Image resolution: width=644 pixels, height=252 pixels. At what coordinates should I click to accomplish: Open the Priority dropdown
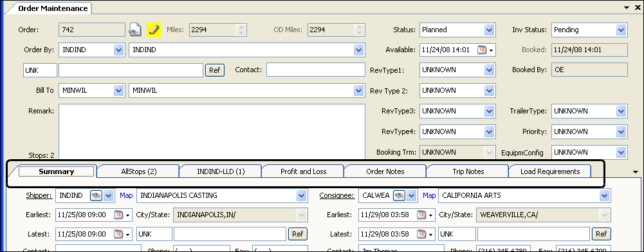click(x=621, y=131)
